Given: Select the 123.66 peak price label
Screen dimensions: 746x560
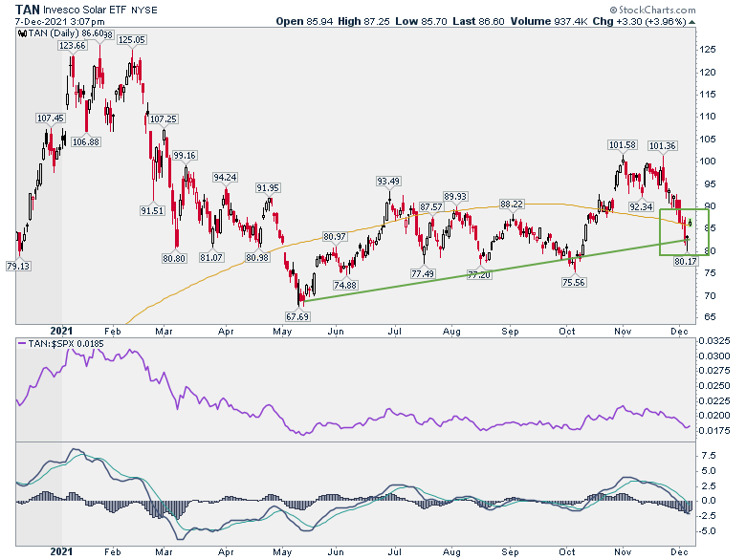Looking at the screenshot, I should (x=73, y=46).
